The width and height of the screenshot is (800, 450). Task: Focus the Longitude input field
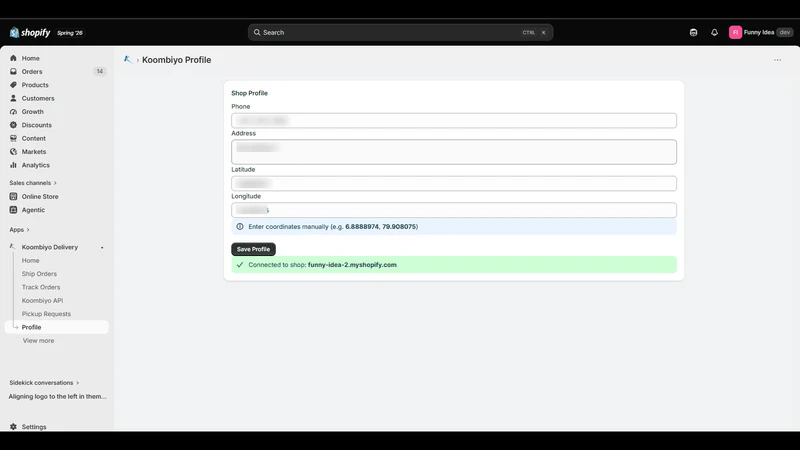click(454, 210)
